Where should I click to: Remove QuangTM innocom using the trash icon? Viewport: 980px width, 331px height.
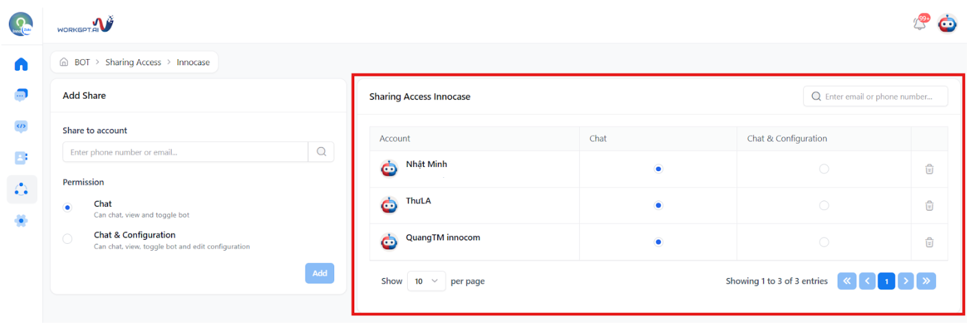click(x=929, y=242)
